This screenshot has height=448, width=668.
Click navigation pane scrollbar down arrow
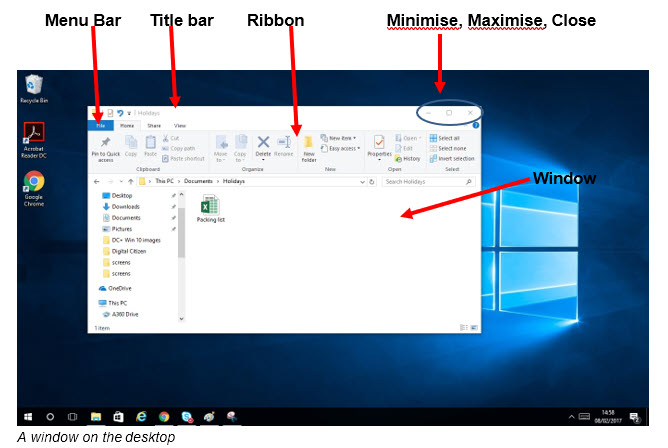click(181, 319)
